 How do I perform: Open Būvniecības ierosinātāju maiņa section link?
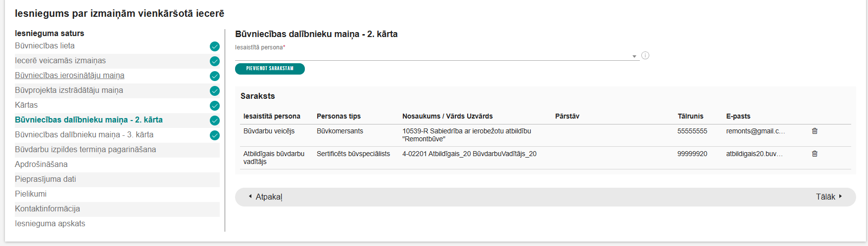(69, 76)
